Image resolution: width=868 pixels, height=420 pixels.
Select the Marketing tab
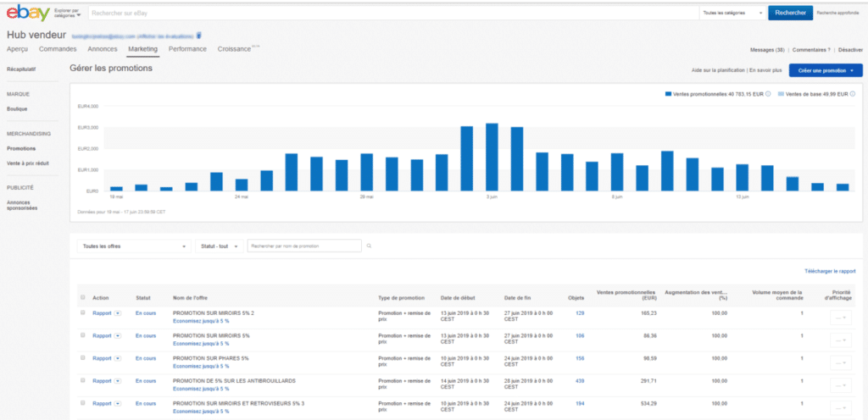click(142, 49)
